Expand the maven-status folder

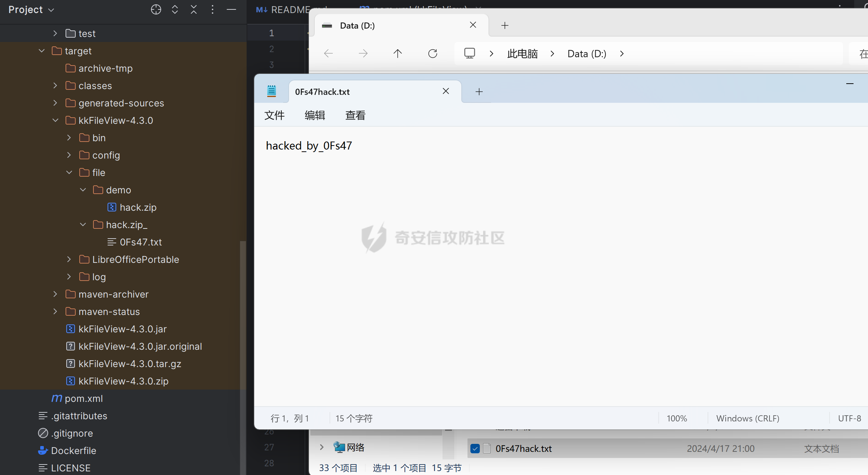(x=55, y=311)
